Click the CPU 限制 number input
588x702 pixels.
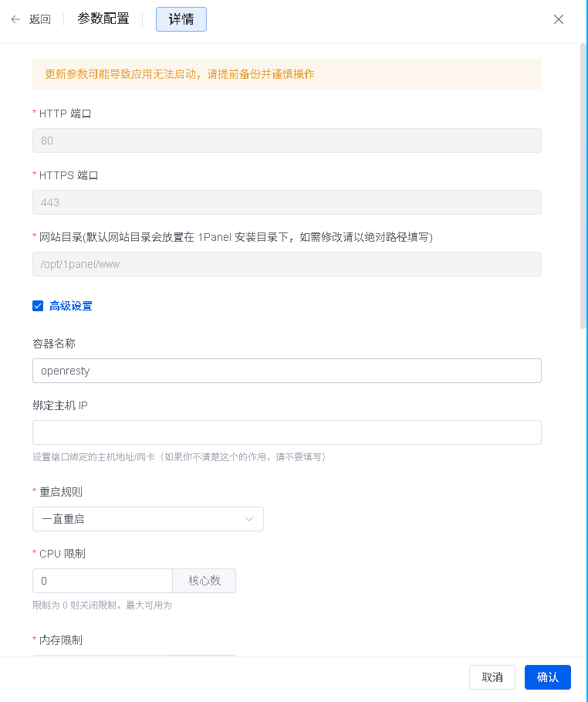(x=102, y=581)
